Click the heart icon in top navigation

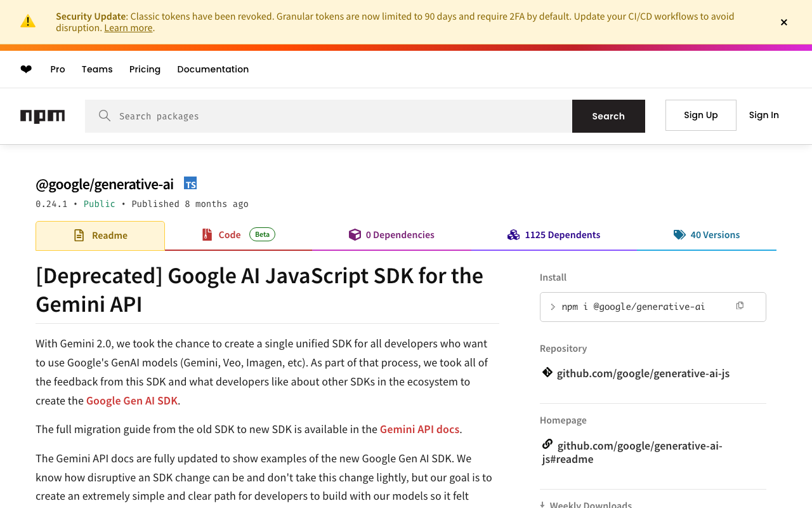(x=26, y=69)
